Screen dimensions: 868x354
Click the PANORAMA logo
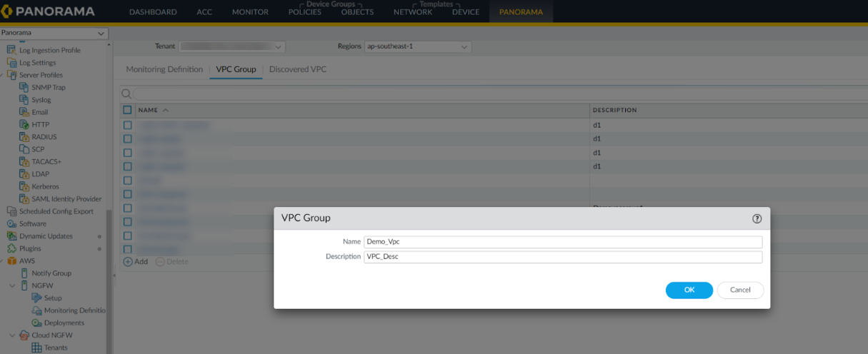tap(48, 12)
